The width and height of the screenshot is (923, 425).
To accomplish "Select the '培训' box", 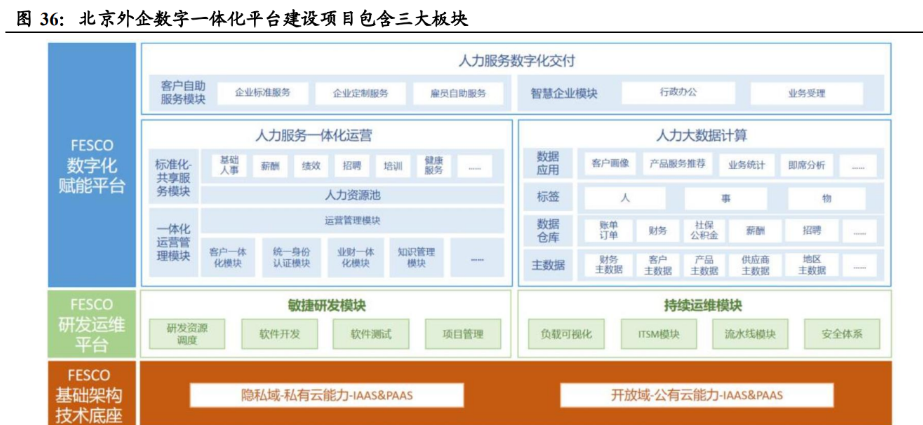I will (x=393, y=166).
